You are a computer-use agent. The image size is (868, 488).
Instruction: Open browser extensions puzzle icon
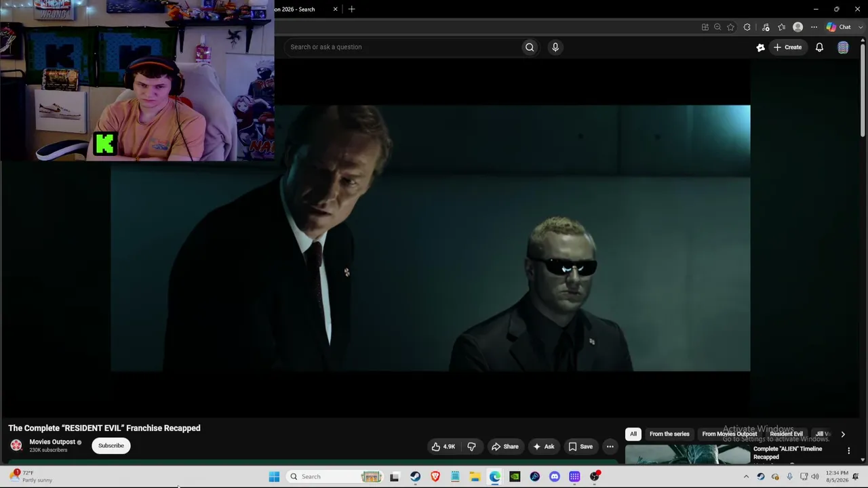click(747, 27)
